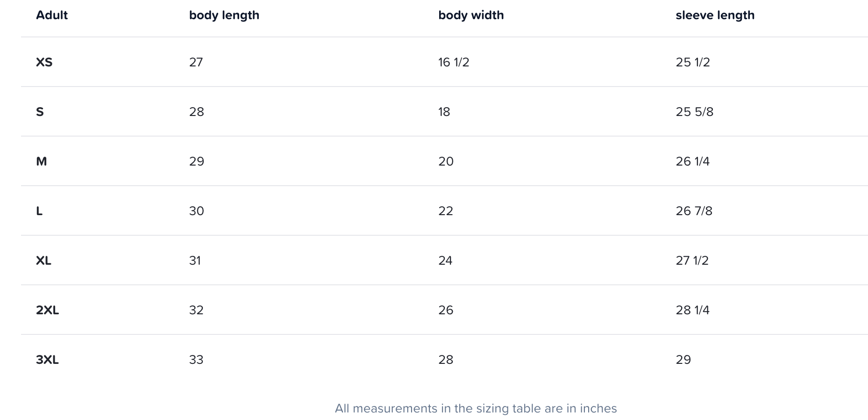The height and width of the screenshot is (420, 868).
Task: Select the XL body width value 24
Action: pyautogui.click(x=445, y=261)
